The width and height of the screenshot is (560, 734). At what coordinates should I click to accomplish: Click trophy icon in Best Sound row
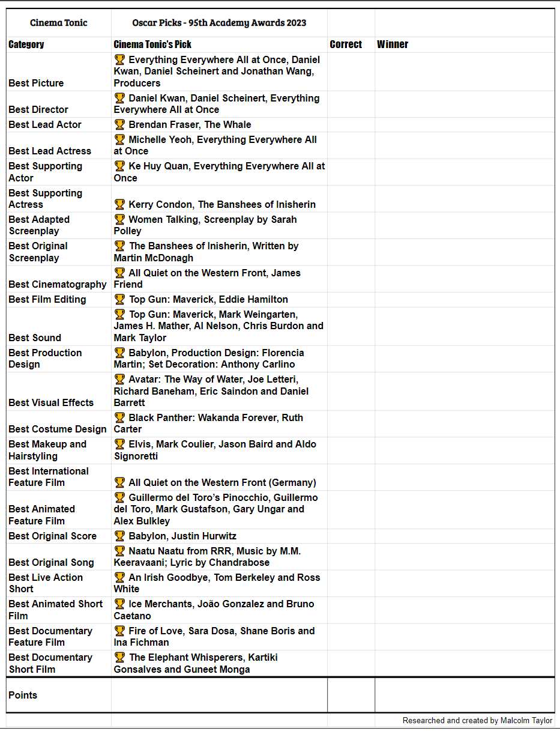click(x=119, y=314)
